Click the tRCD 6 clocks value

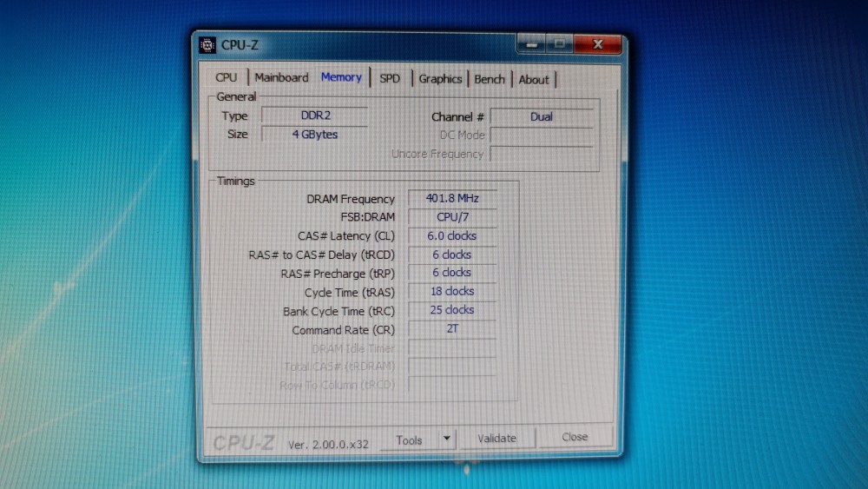[452, 254]
